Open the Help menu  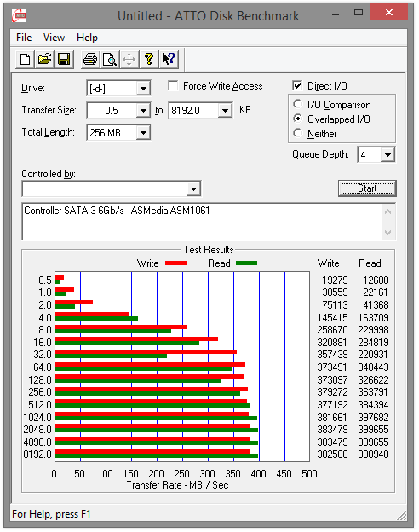[87, 38]
